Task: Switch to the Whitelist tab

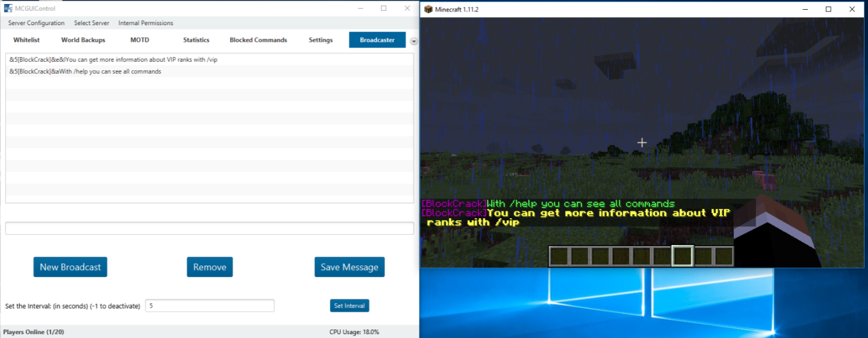Action: (x=26, y=40)
